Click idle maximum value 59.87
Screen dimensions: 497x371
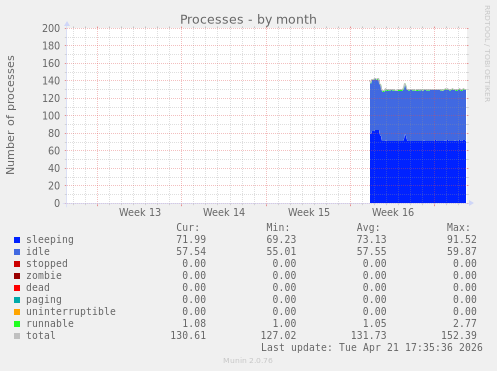tap(462, 251)
